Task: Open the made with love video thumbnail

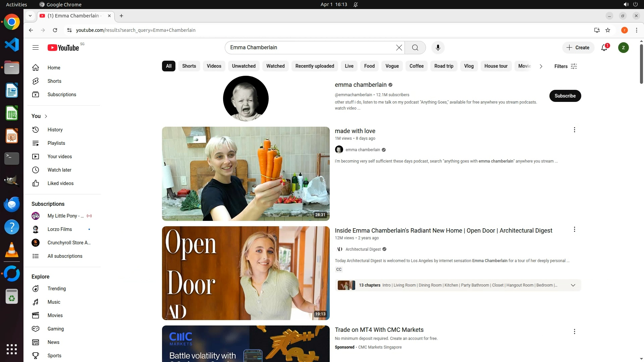Action: [x=246, y=174]
